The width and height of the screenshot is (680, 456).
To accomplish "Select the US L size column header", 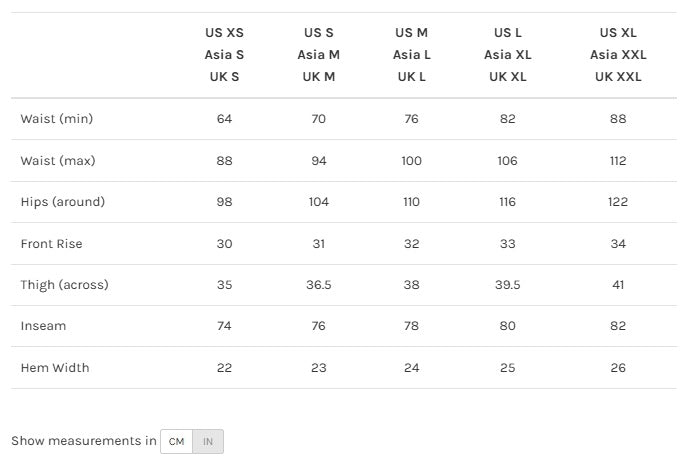I will click(508, 55).
